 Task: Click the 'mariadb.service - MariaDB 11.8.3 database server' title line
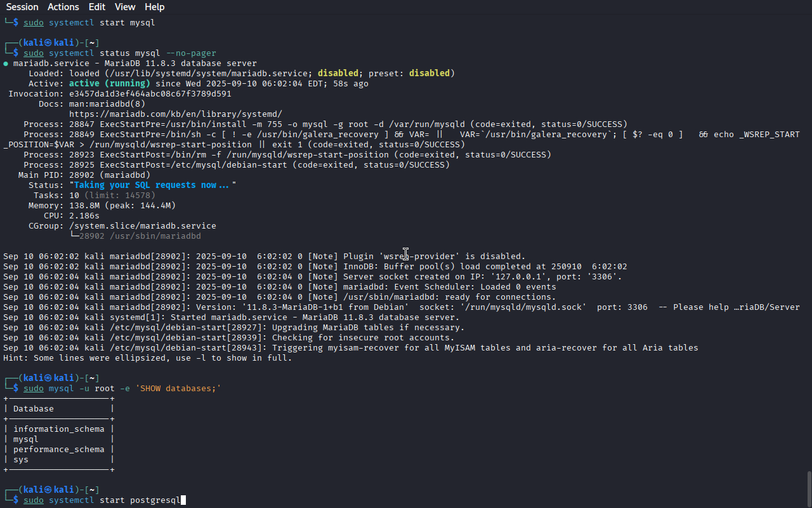point(135,63)
